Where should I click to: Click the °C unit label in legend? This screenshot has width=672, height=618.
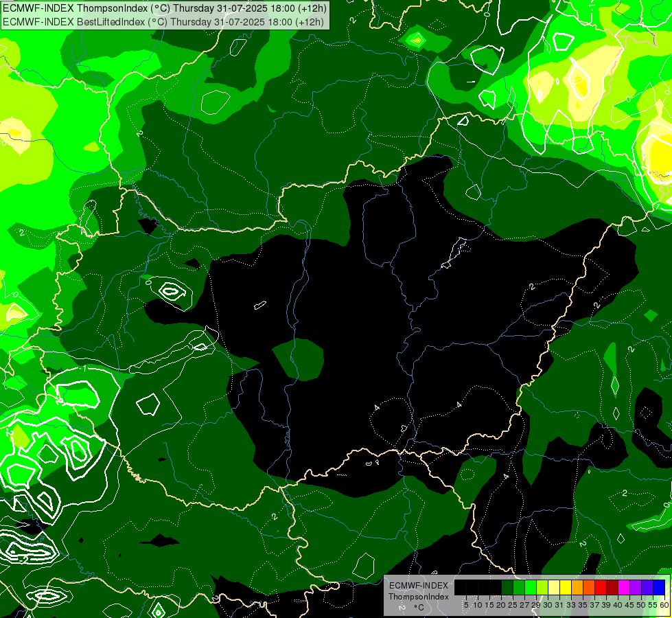click(419, 607)
